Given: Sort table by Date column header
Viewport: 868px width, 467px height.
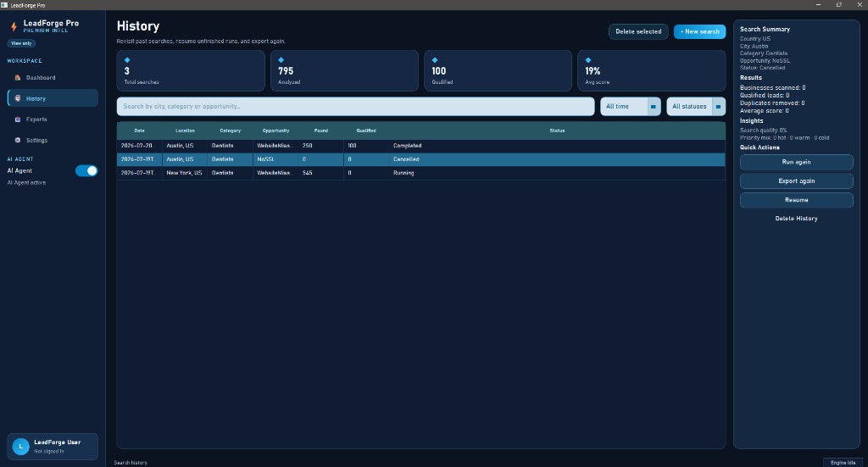Looking at the screenshot, I should pyautogui.click(x=139, y=131).
